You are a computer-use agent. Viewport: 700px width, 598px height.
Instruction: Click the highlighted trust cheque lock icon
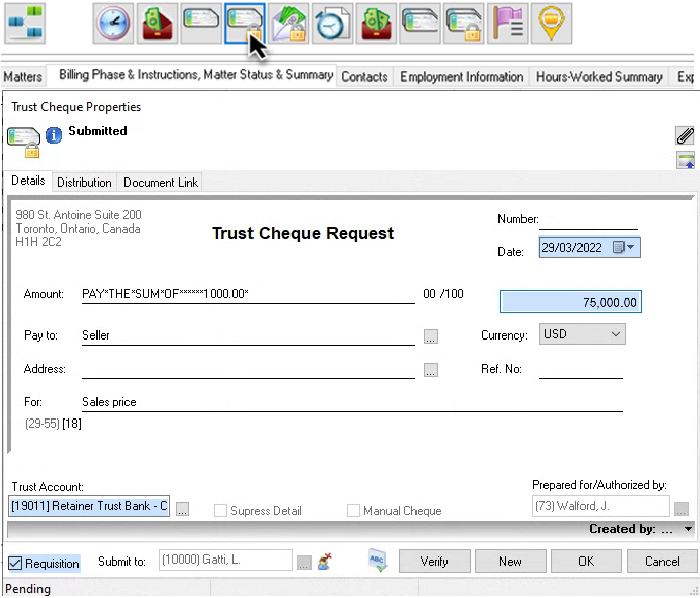[x=245, y=23]
